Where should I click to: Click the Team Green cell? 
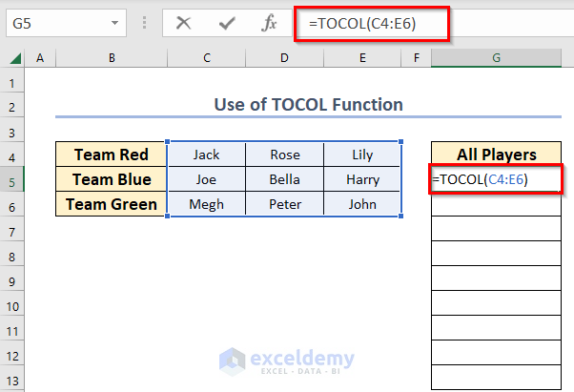pos(111,204)
